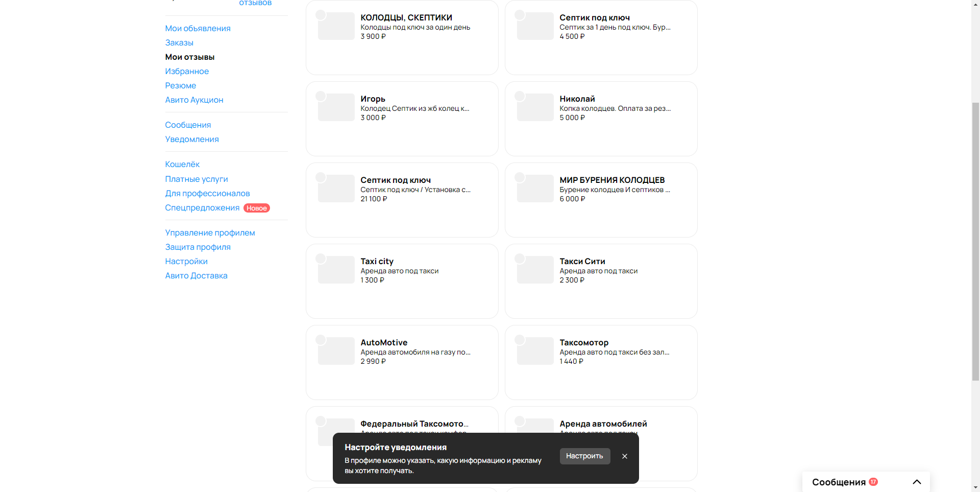Click description 'Колодец Септик из жб колец к...'

click(x=415, y=109)
